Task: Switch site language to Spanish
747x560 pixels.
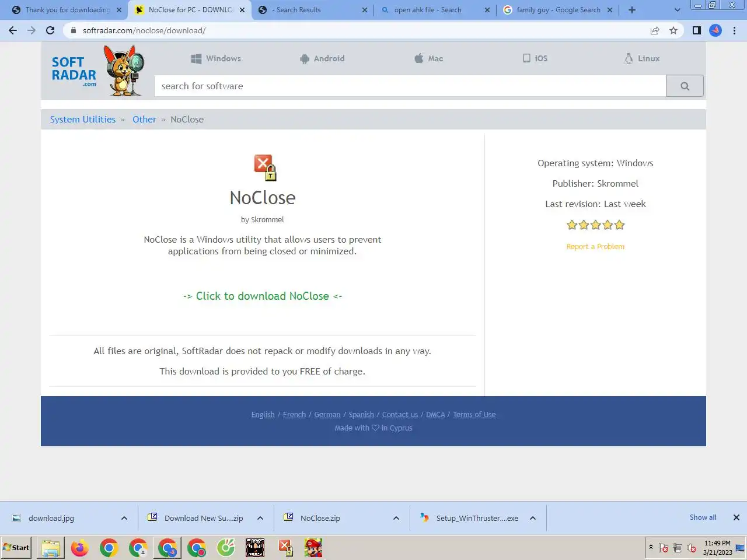Action: coord(361,415)
